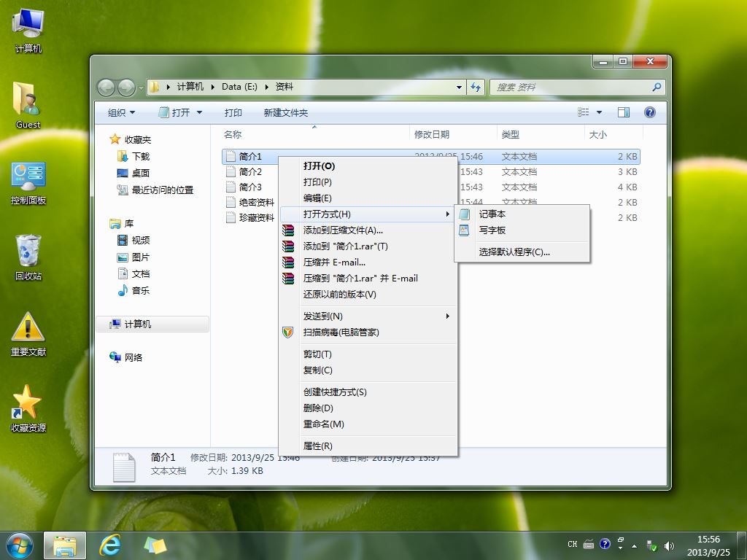This screenshot has height=560, width=747.
Task: Select 桌面 in navigation pane
Action: click(x=133, y=173)
